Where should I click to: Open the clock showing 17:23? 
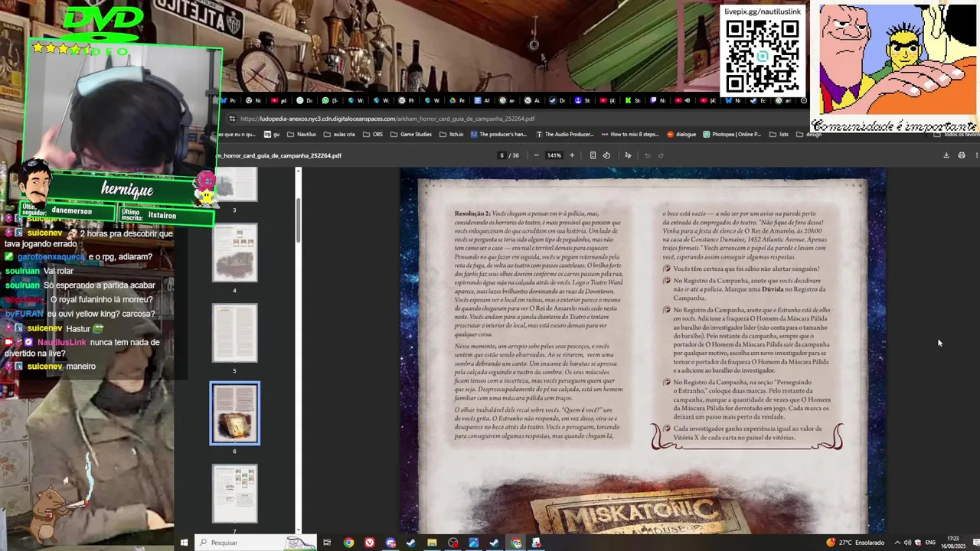click(952, 543)
